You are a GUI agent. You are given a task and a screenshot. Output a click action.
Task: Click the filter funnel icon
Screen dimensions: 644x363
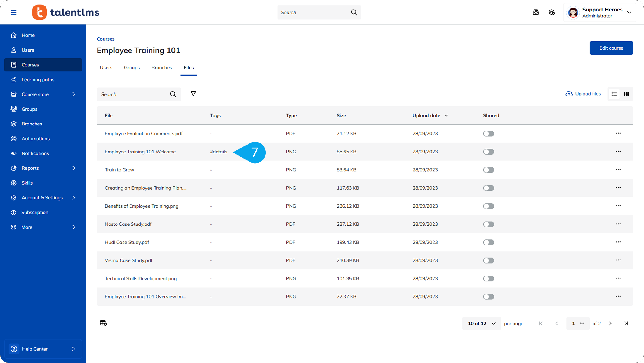tap(193, 94)
